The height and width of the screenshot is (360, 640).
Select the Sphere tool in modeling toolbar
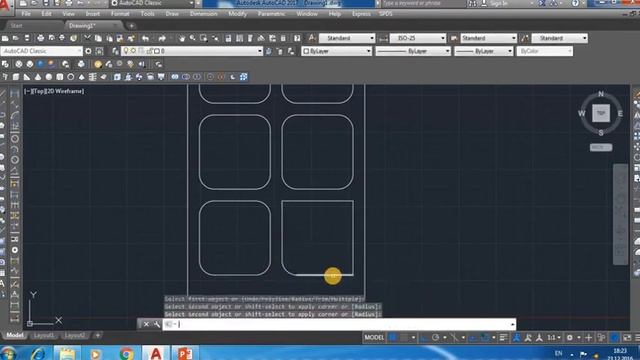click(x=49, y=77)
